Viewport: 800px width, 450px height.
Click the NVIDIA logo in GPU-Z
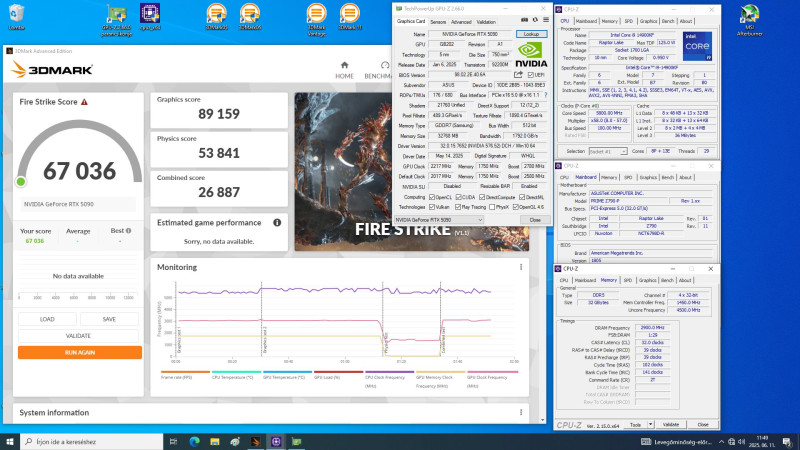coord(531,55)
